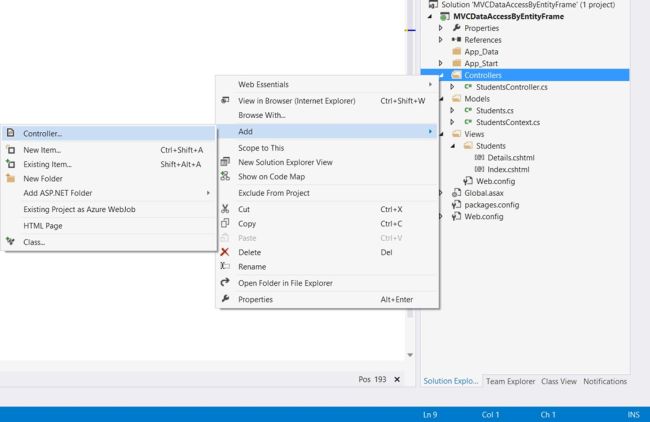The width and height of the screenshot is (650, 422).
Task: Select Show on Code Map
Action: 327,177
